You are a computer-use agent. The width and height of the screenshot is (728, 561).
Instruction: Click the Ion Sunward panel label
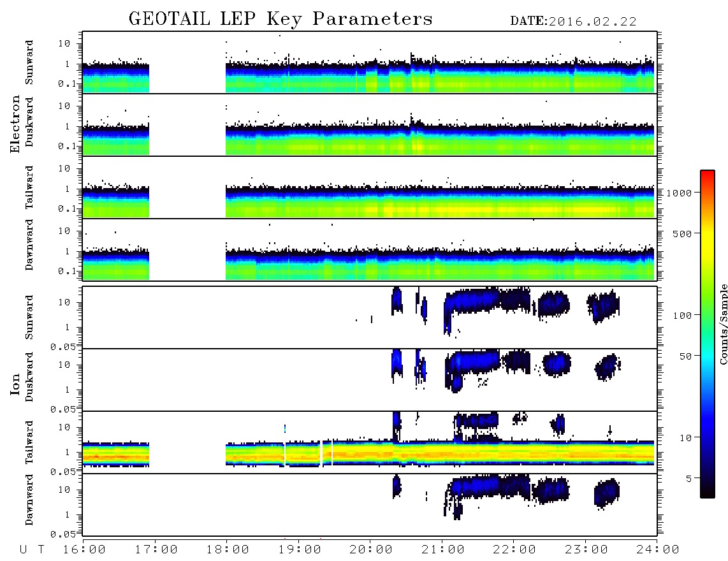coord(29,317)
